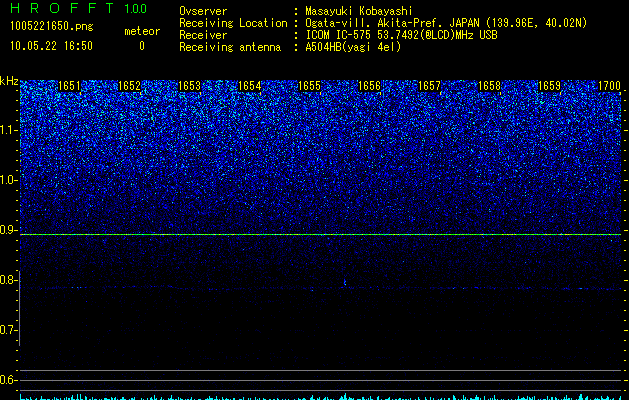The width and height of the screenshot is (629, 400).
Task: Click the 0.8 frequency axis label
Action: coord(9,280)
